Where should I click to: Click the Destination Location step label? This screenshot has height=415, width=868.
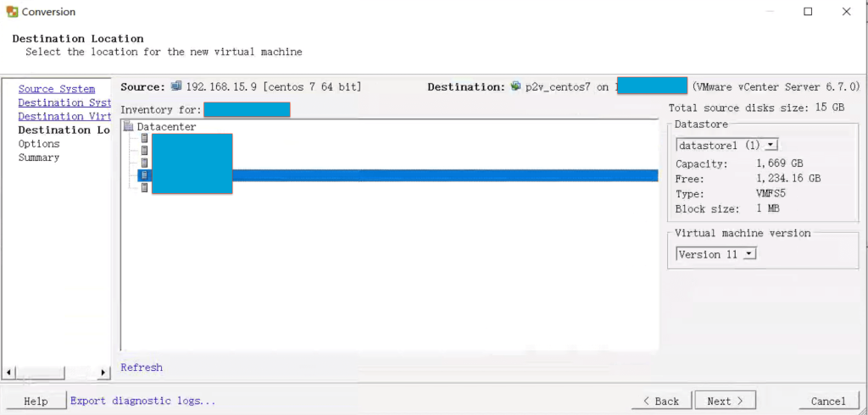click(x=64, y=130)
